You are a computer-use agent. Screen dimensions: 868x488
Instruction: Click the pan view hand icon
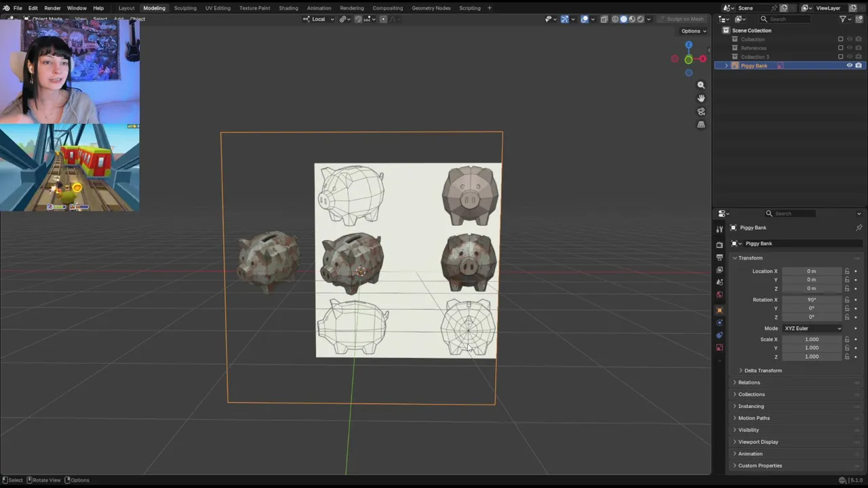click(701, 98)
